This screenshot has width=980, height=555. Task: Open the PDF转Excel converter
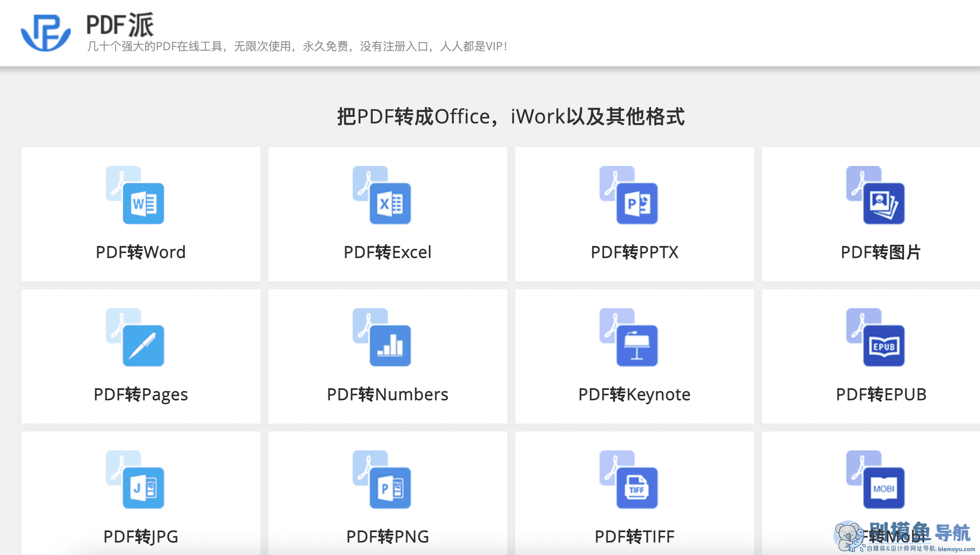click(x=388, y=251)
